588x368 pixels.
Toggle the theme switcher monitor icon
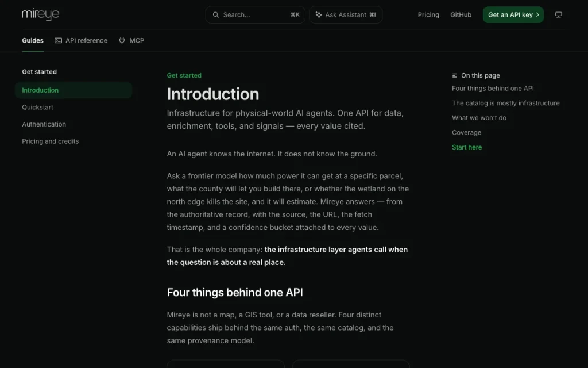pos(558,14)
